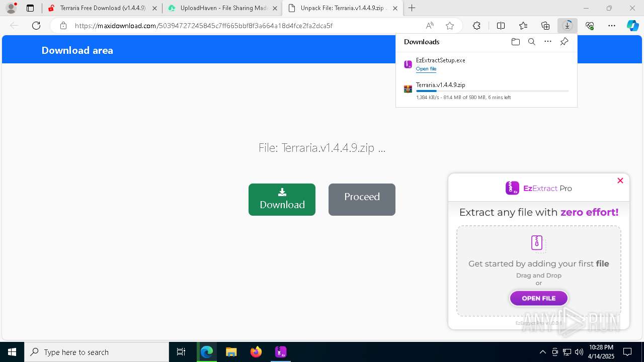Launch Firefox from taskbar
Viewport: 644px width, 362px height.
[256, 352]
